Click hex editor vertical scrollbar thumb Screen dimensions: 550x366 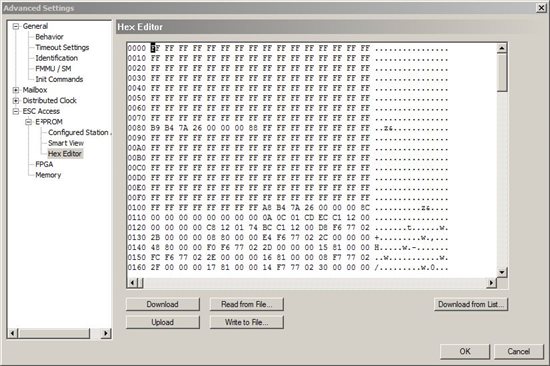pos(502,73)
